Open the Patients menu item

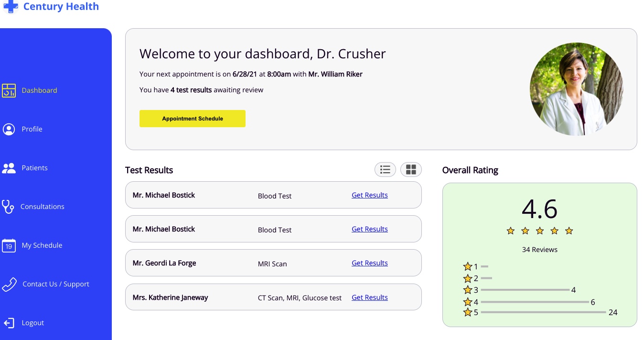point(34,168)
